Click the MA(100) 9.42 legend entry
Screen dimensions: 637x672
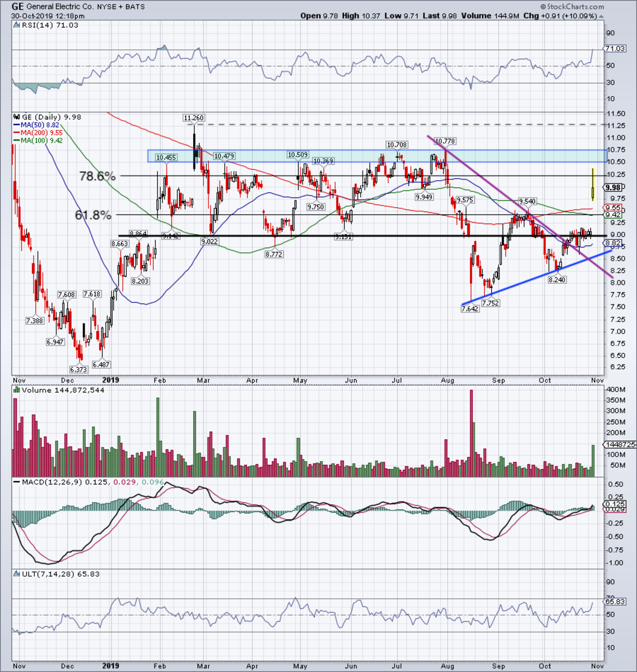39,140
